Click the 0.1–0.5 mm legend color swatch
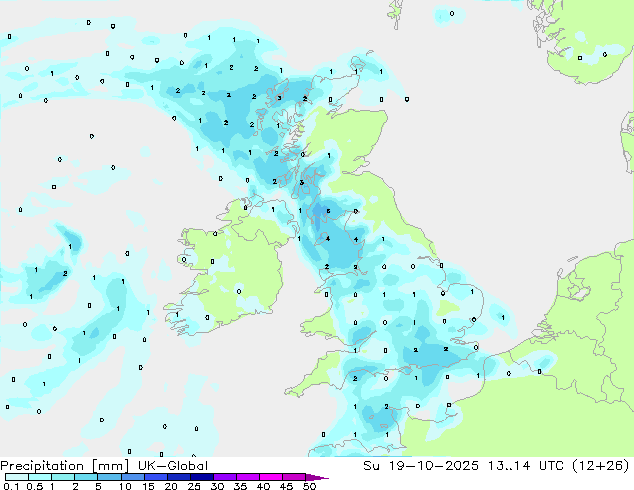 pos(17,477)
